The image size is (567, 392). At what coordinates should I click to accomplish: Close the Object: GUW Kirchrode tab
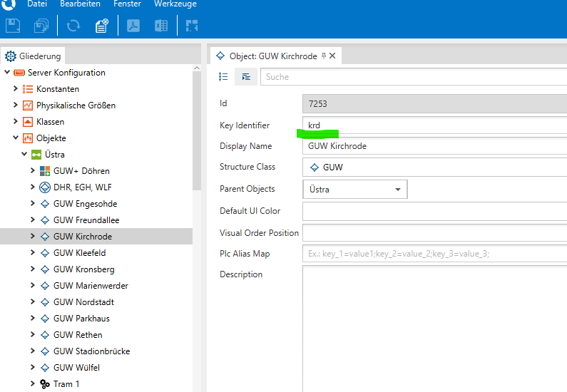click(332, 56)
